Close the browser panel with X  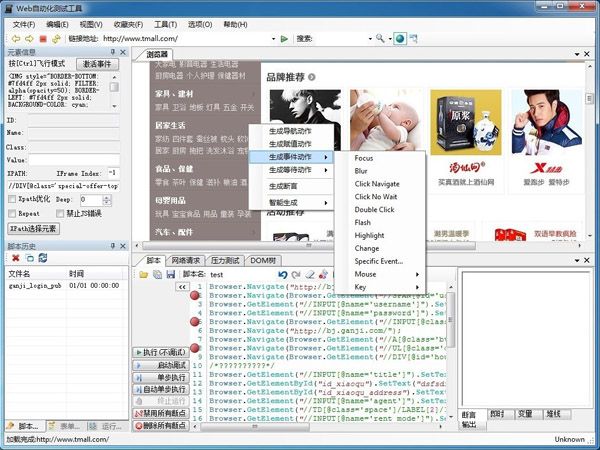point(587,54)
